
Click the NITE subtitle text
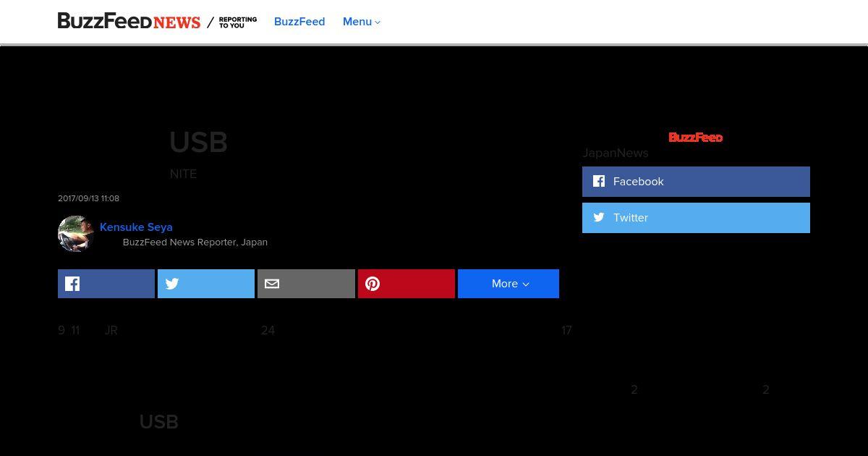183,174
